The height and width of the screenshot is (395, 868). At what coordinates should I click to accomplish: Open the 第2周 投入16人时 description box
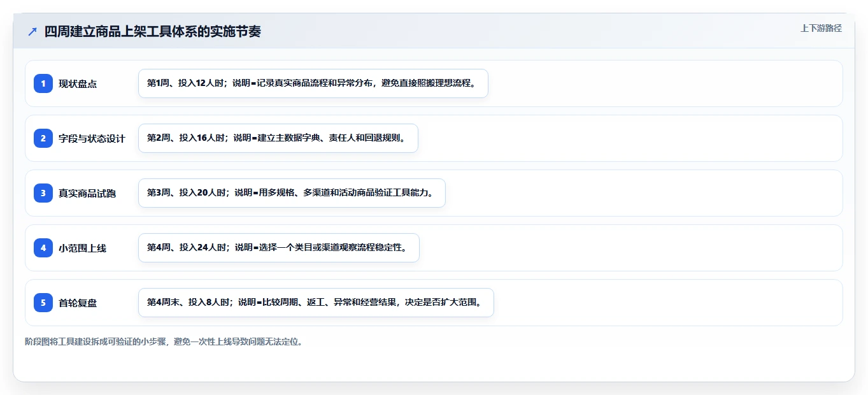coord(278,138)
